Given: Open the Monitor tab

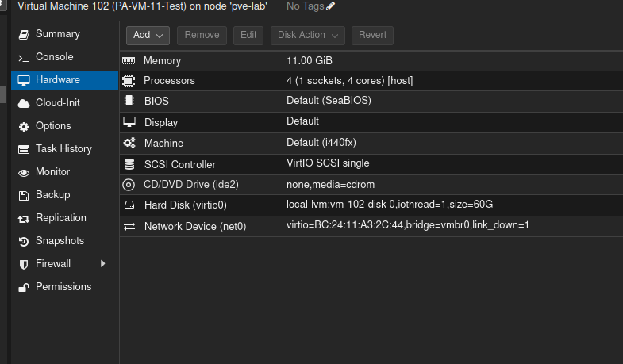Looking at the screenshot, I should pos(65,173).
